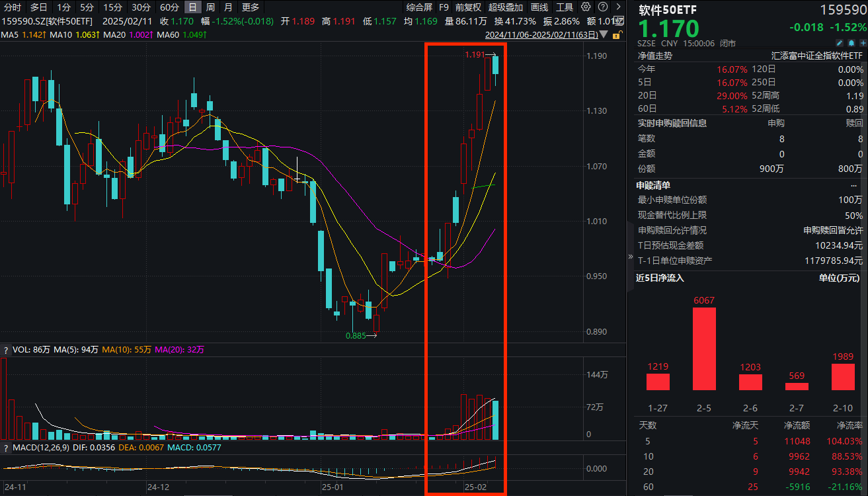Click the MACD(12,26,9) indicator label
The width and height of the screenshot is (868, 496).
(x=41, y=448)
